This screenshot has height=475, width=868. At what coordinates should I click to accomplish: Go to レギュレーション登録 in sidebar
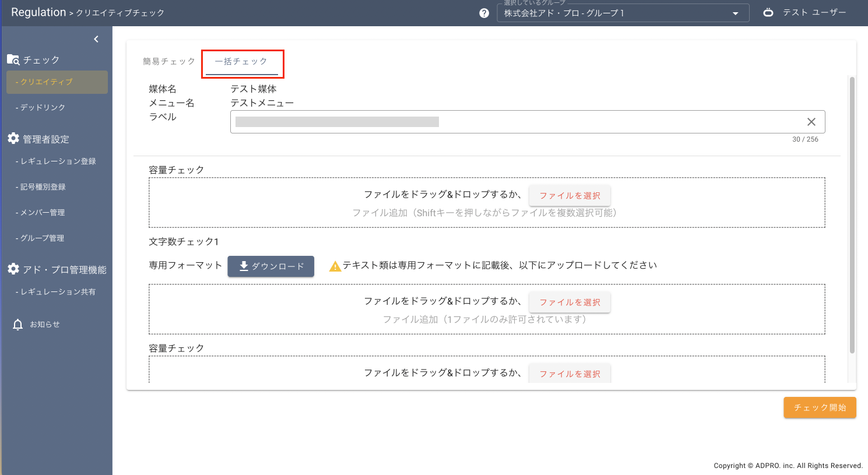[57, 161]
